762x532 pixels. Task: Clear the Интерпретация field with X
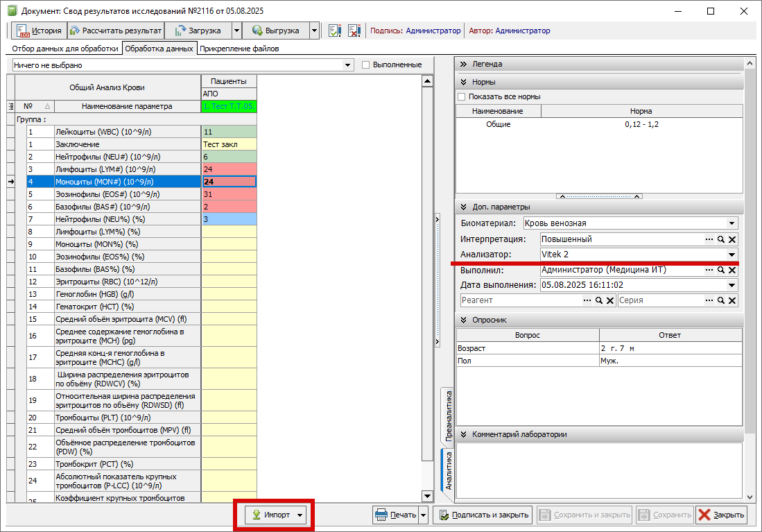[732, 239]
